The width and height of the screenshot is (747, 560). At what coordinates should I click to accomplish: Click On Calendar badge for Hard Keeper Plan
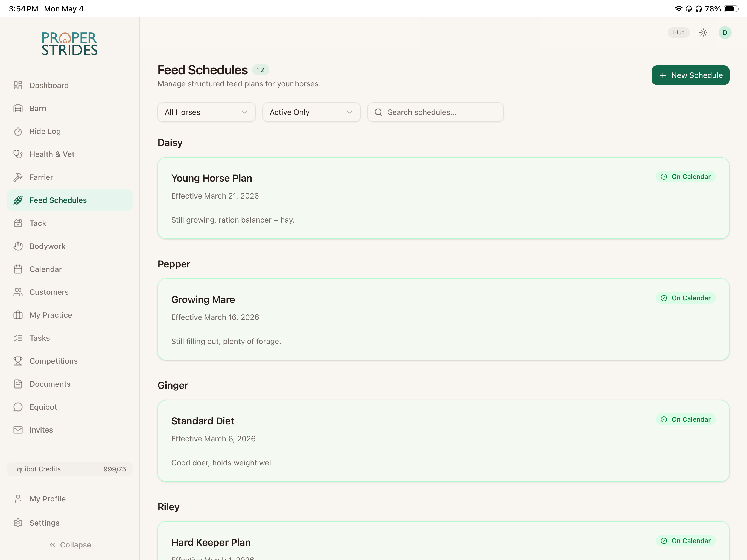(685, 541)
